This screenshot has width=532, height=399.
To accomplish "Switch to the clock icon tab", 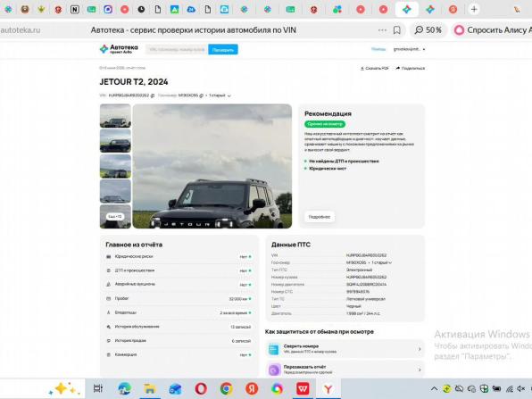I will (x=142, y=10).
